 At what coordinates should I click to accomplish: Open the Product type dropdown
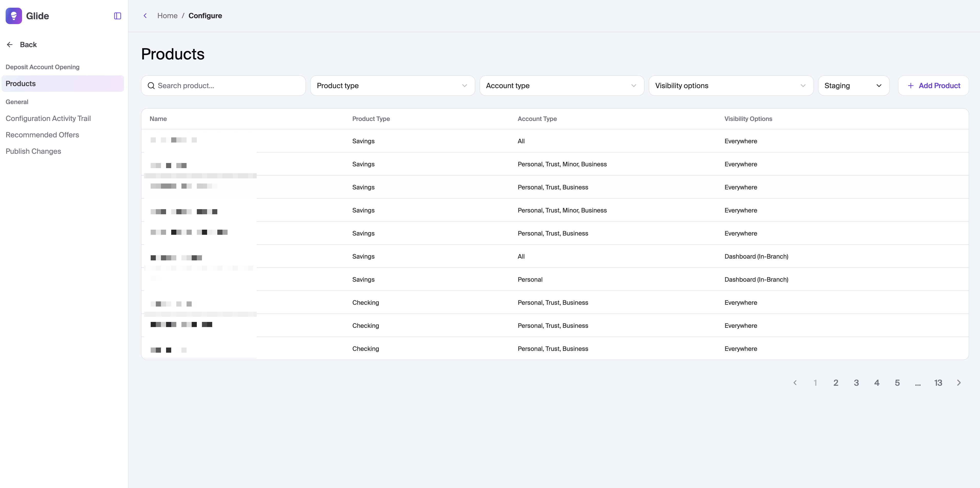coord(392,86)
